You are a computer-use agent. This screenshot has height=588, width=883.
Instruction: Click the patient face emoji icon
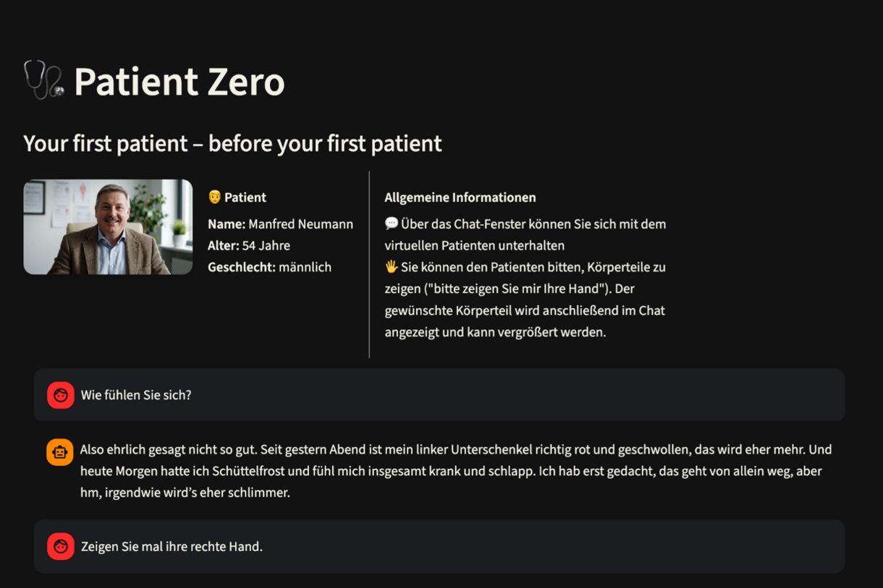(x=214, y=197)
